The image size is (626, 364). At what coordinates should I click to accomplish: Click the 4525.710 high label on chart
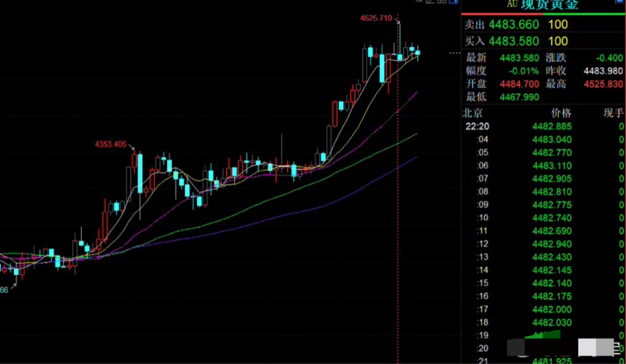tap(376, 18)
